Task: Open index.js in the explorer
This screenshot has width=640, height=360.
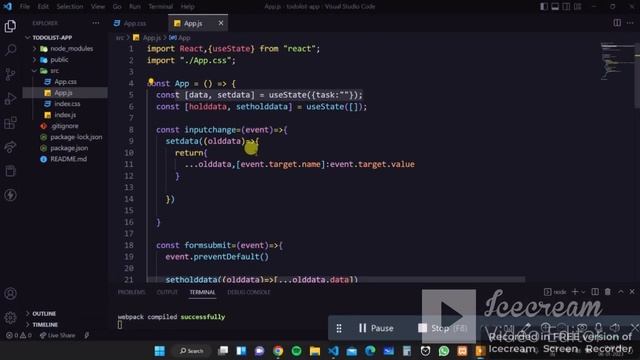Action: click(65, 115)
